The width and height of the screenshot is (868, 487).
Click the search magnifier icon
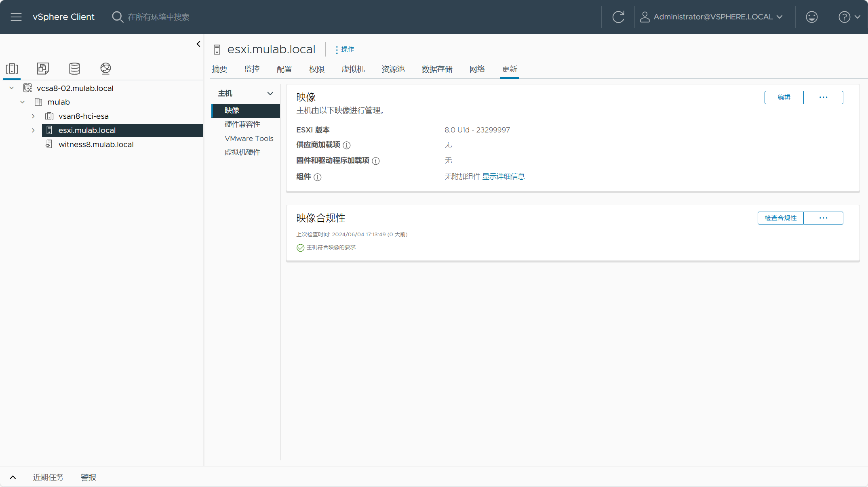(x=118, y=17)
